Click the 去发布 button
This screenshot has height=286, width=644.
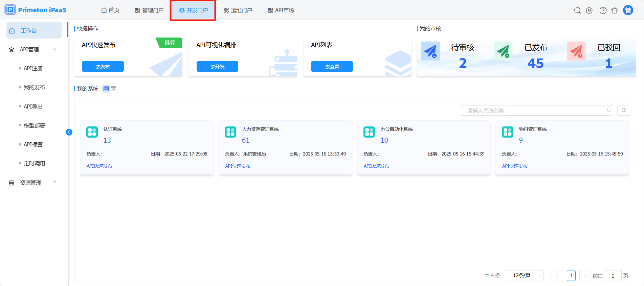coord(103,67)
